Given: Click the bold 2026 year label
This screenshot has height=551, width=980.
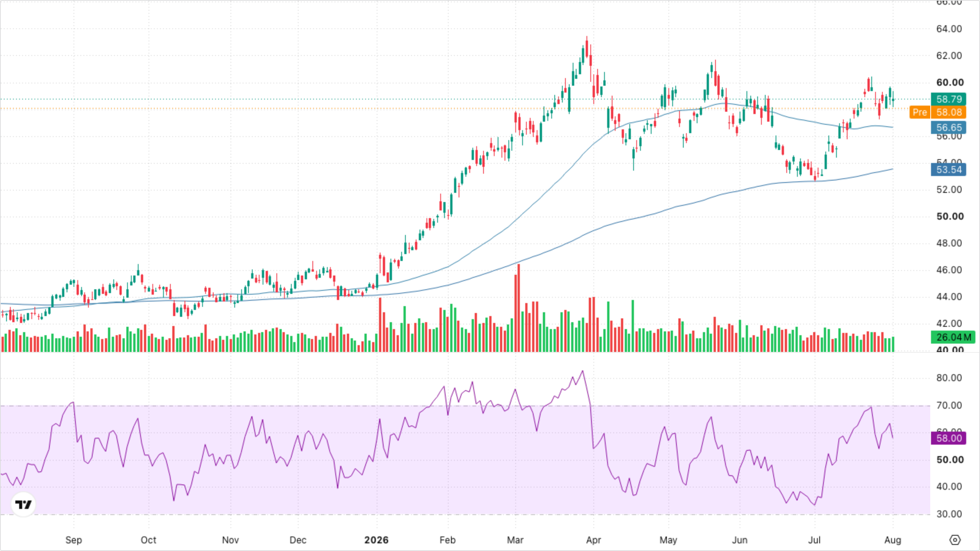Looking at the screenshot, I should (376, 540).
